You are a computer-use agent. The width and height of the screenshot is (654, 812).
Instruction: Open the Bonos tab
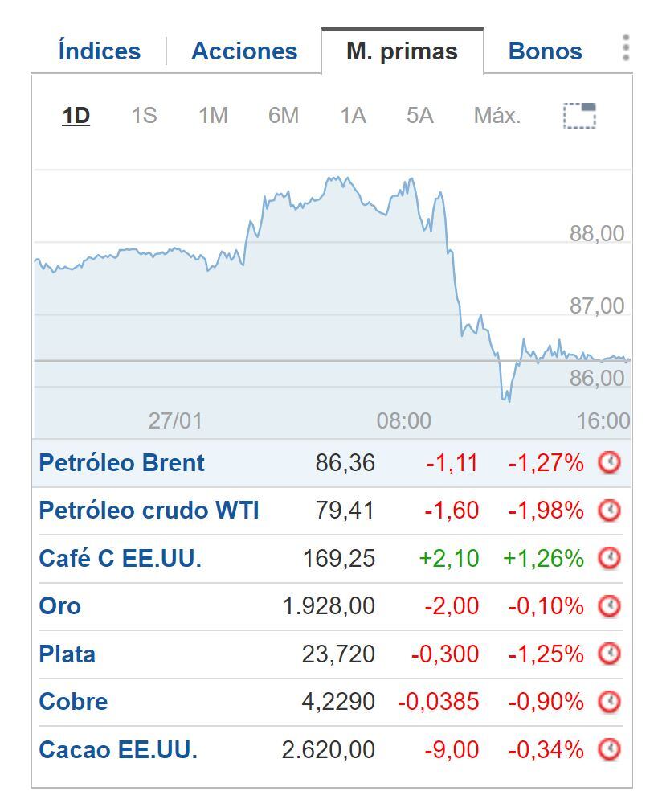pos(544,51)
